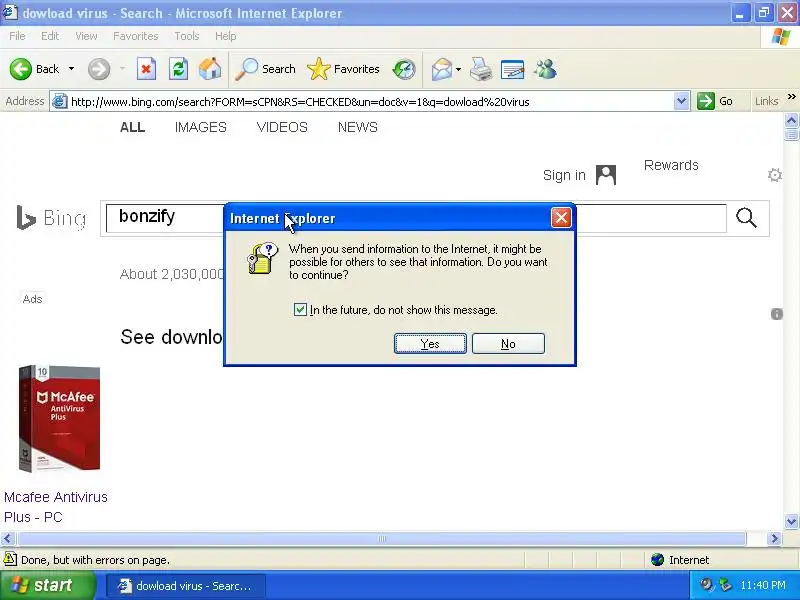
Task: Click the Edit page icon
Action: click(x=512, y=69)
